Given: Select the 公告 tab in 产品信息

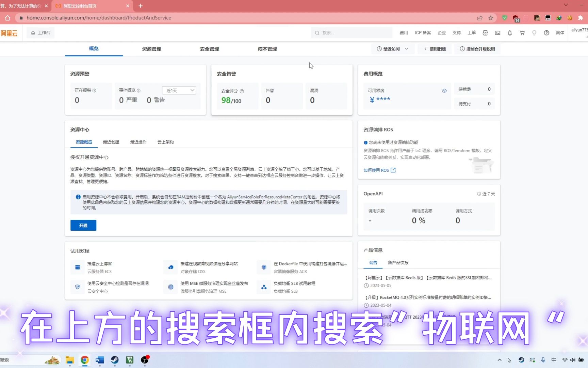Looking at the screenshot, I should point(373,263).
